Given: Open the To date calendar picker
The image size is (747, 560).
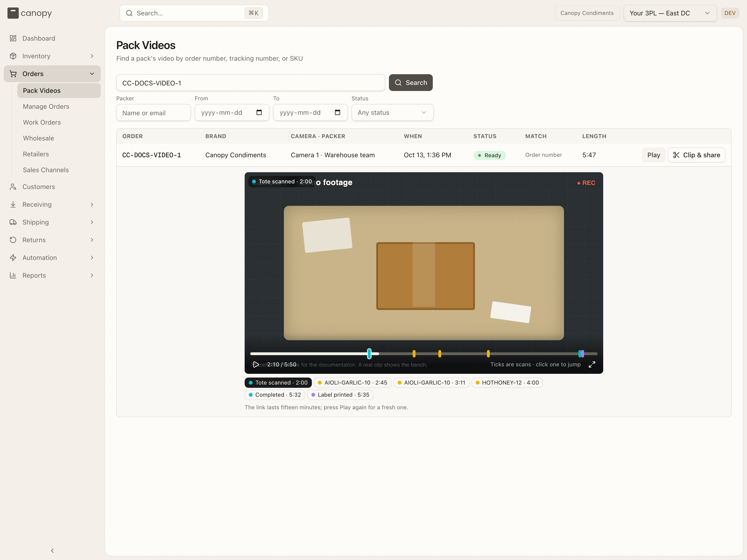Looking at the screenshot, I should tap(337, 112).
